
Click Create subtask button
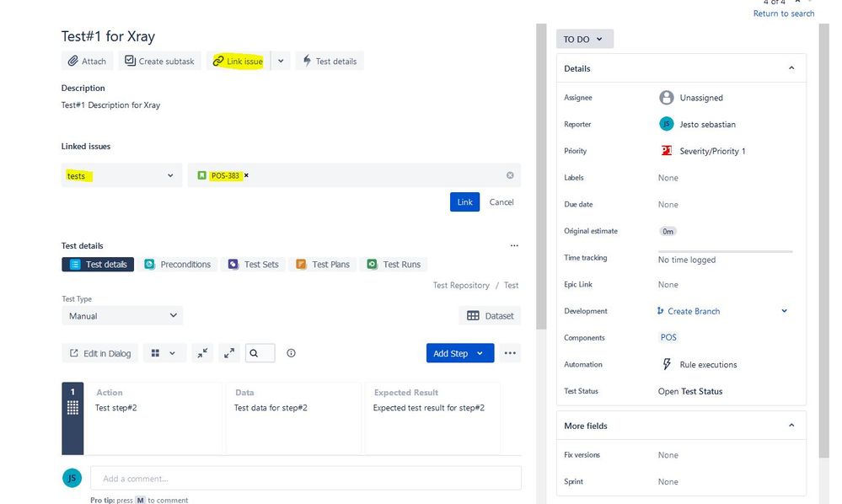pos(159,62)
